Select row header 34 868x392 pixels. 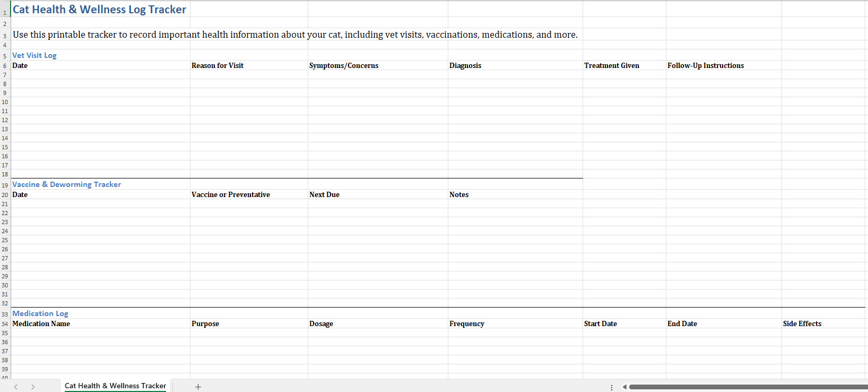5,324
